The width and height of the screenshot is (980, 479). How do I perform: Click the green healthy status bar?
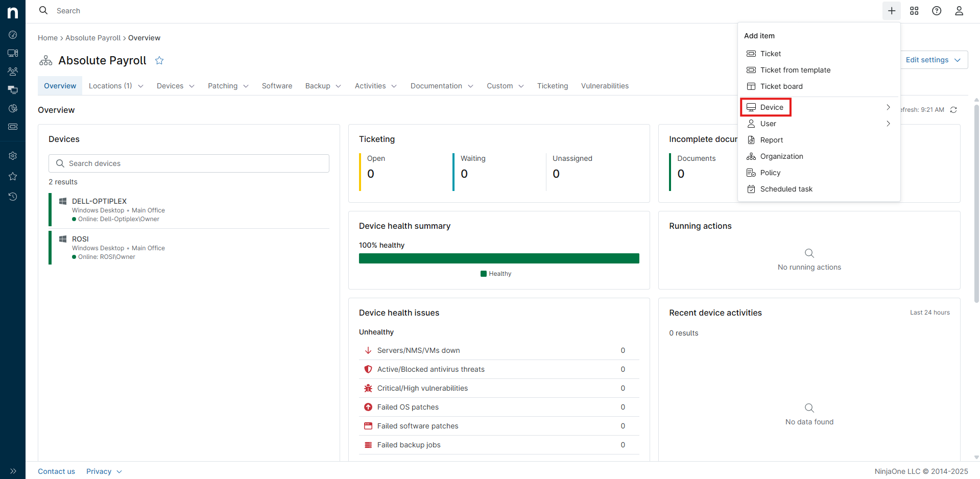click(x=498, y=258)
